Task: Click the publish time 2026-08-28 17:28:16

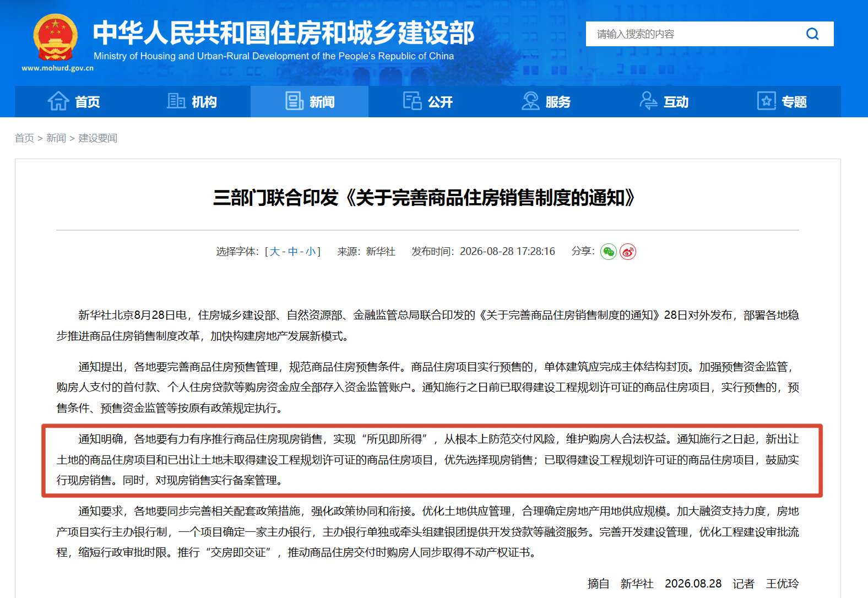Action: pyautogui.click(x=507, y=252)
